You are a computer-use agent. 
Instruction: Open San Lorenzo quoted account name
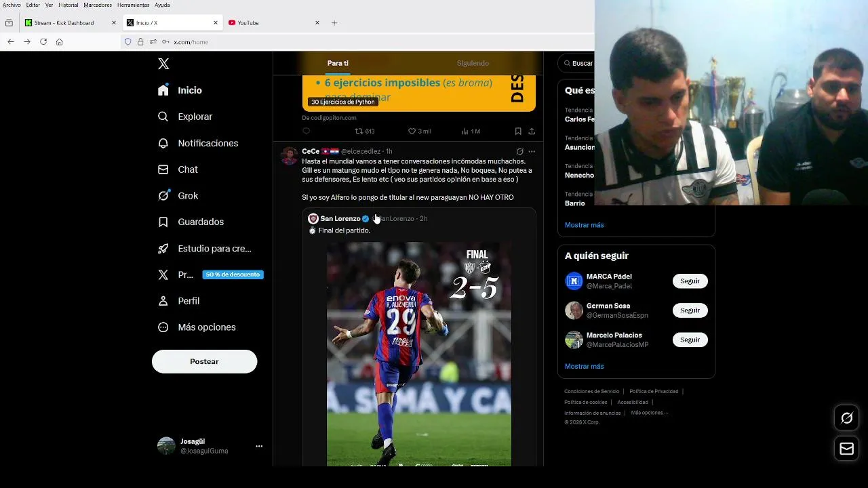340,219
